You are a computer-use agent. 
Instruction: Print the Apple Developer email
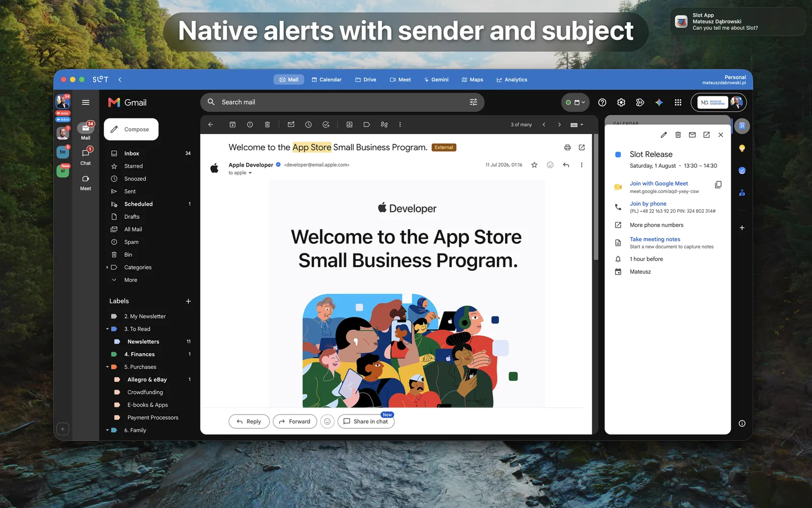[x=567, y=147]
